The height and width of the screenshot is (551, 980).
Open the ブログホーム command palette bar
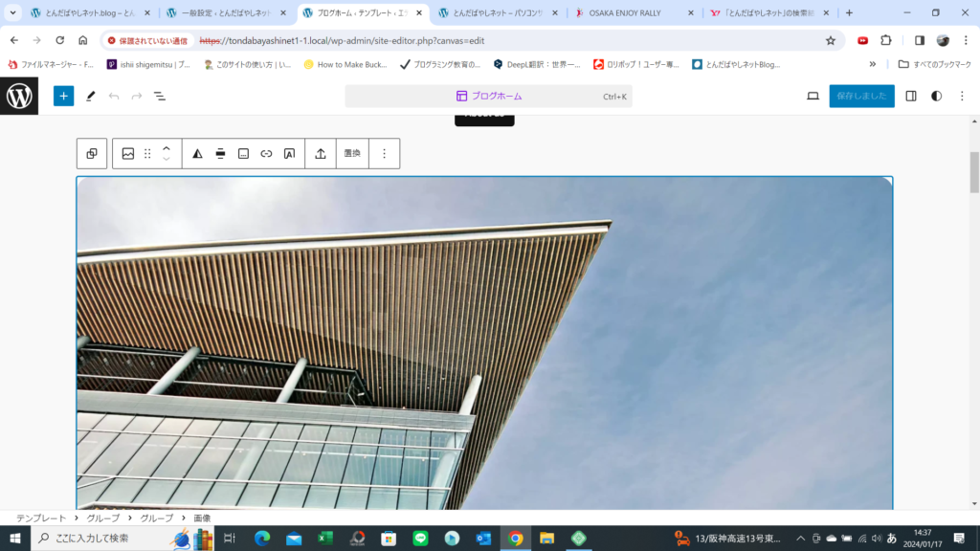click(x=488, y=96)
